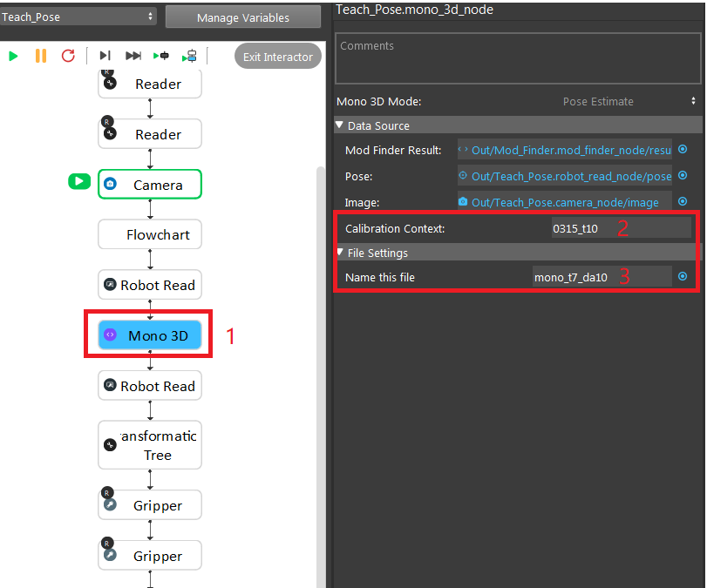The image size is (707, 588).
Task: Collapse the Data Source section
Action: pyautogui.click(x=339, y=125)
